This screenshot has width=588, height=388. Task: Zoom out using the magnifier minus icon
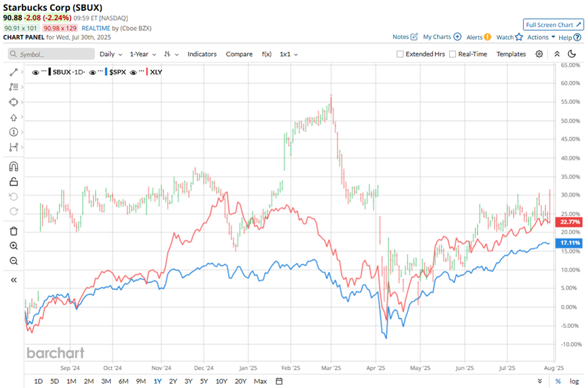pos(14,261)
